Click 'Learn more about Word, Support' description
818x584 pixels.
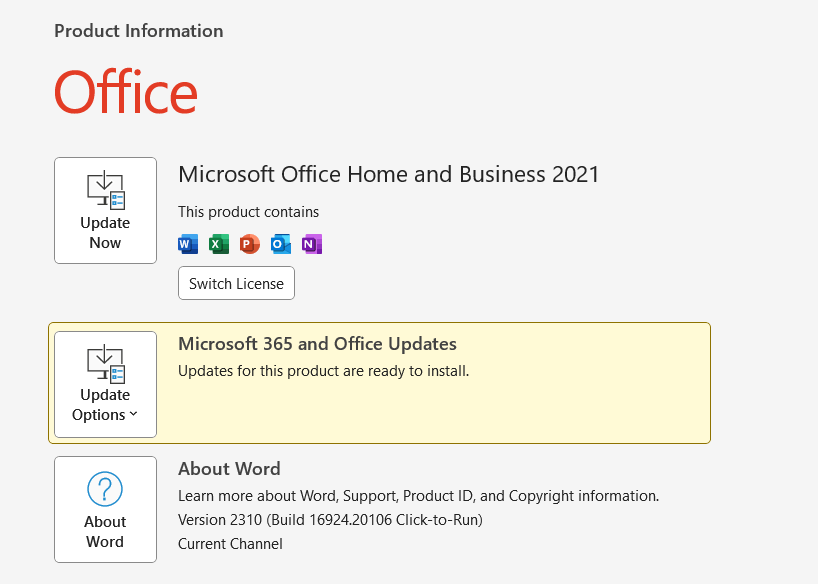pyautogui.click(x=418, y=496)
